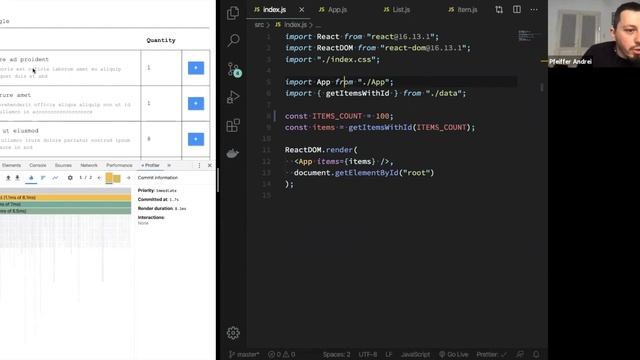Open the DevTools Sources tab

point(63,165)
